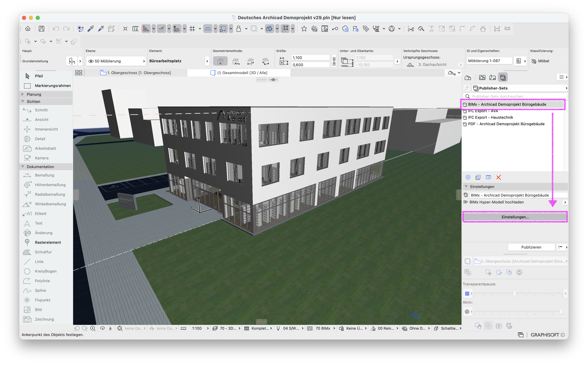Collapse the Sichten tool group
Viewport: 588px width, 365px height.
(x=23, y=101)
